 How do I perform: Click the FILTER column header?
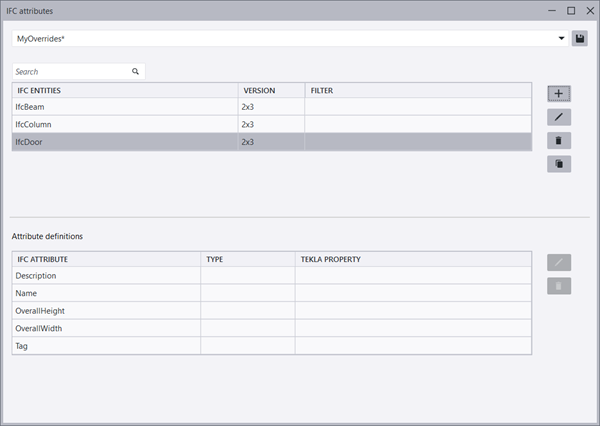(418, 90)
